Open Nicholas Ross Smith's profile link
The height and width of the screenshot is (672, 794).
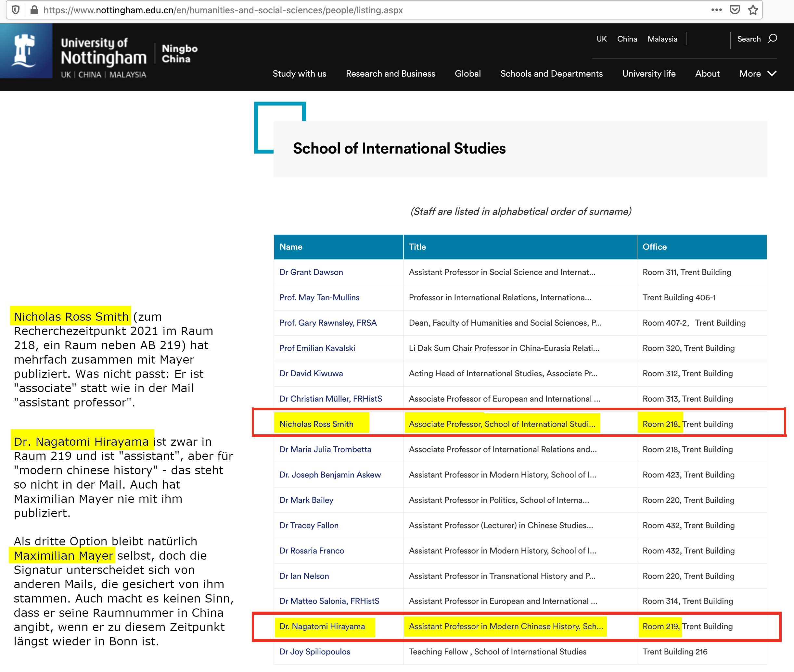(316, 424)
